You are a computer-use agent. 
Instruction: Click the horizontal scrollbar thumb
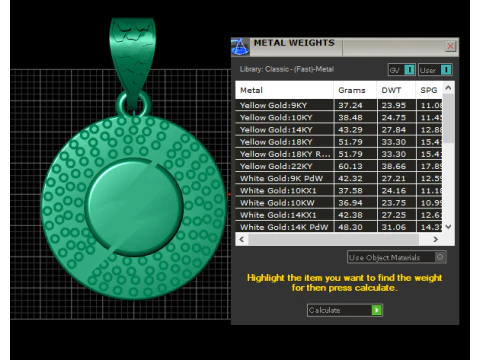coord(333,239)
